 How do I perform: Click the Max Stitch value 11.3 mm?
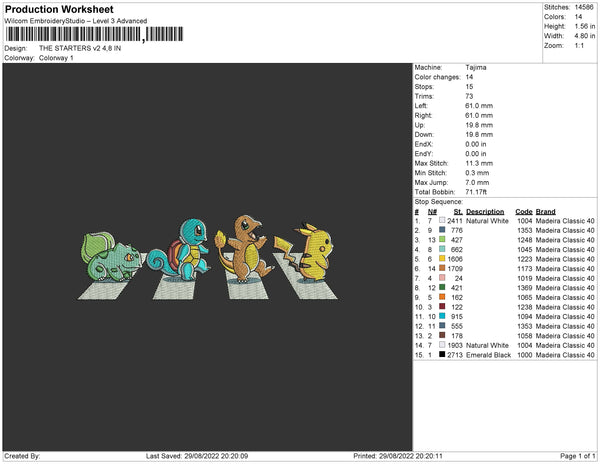point(479,163)
